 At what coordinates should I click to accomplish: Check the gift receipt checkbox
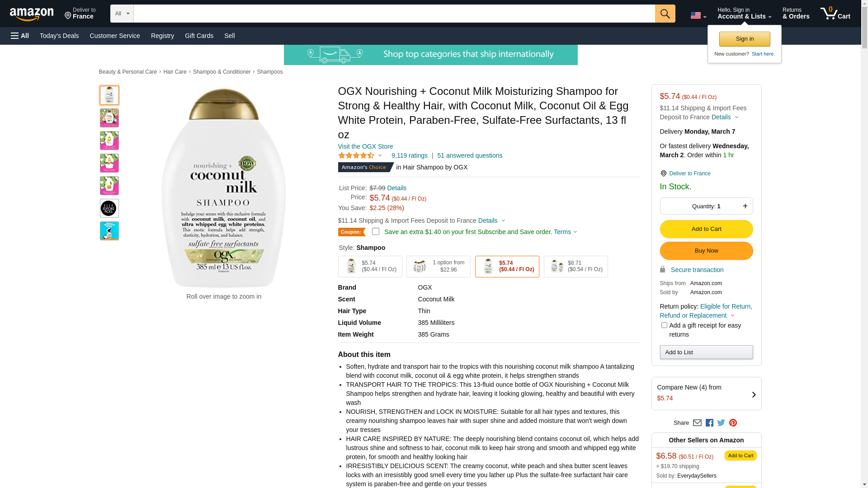point(664,325)
